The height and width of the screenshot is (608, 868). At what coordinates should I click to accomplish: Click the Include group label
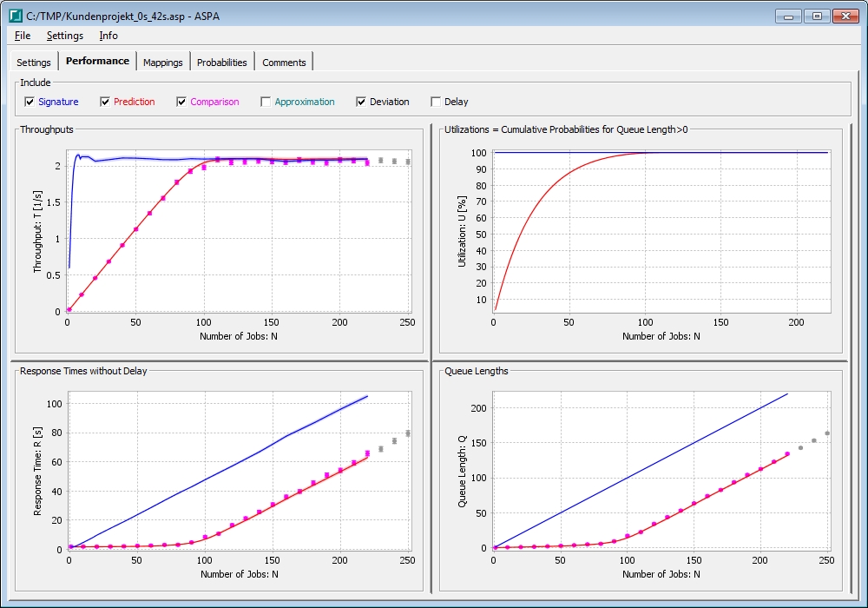(x=36, y=83)
